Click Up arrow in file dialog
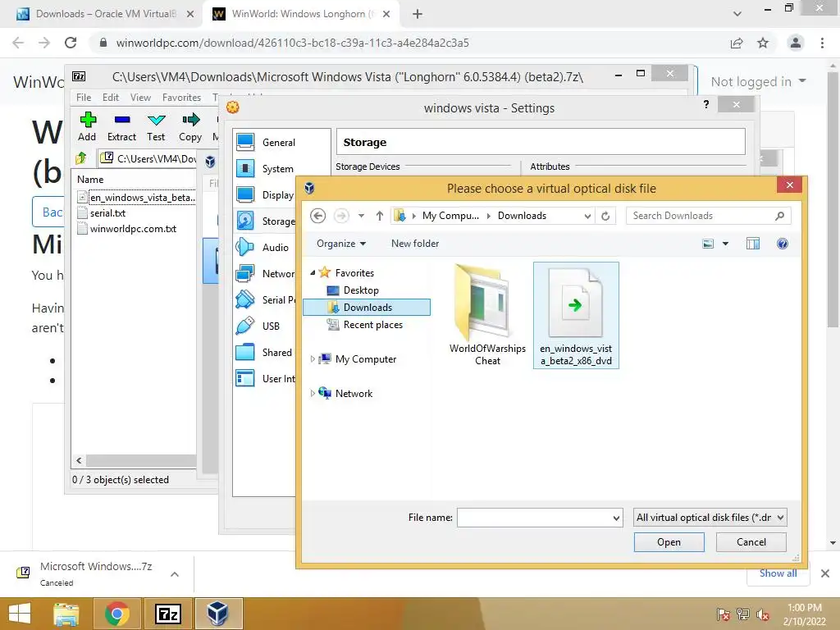This screenshot has width=840, height=630. 379,216
